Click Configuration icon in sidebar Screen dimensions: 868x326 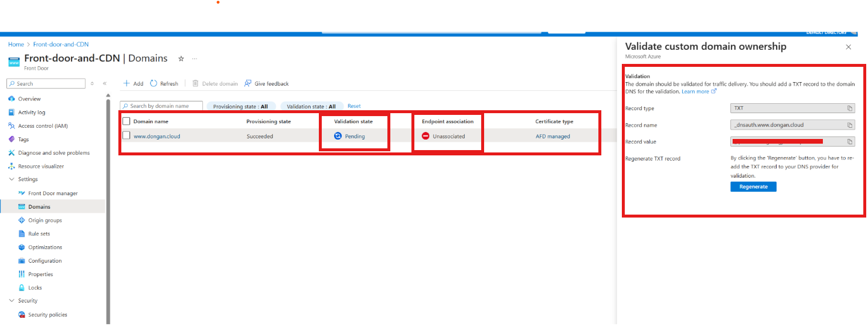click(22, 260)
